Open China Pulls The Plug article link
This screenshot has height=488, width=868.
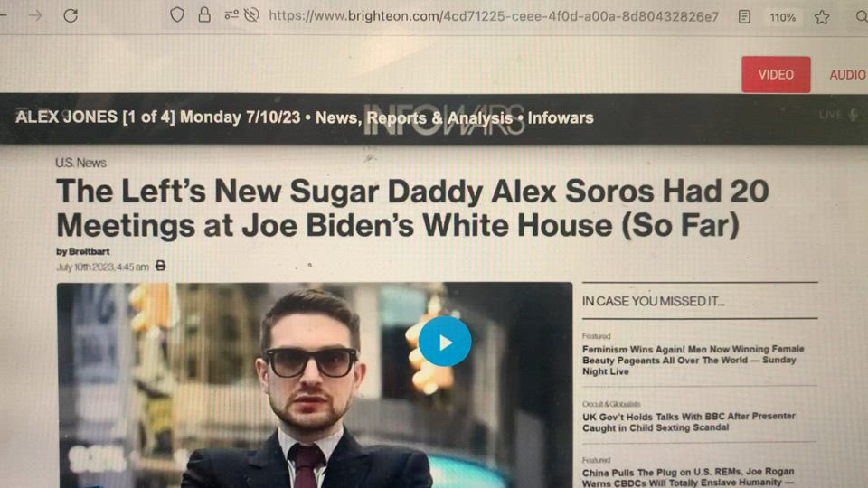688,477
